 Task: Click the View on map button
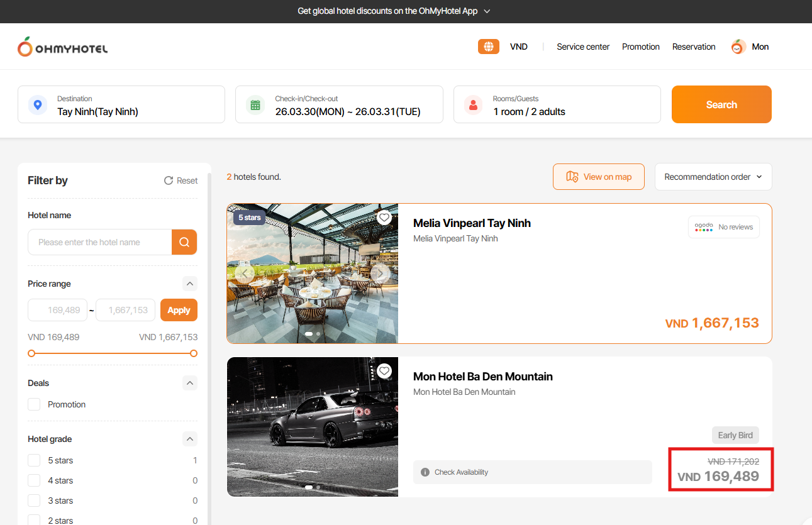(x=598, y=177)
